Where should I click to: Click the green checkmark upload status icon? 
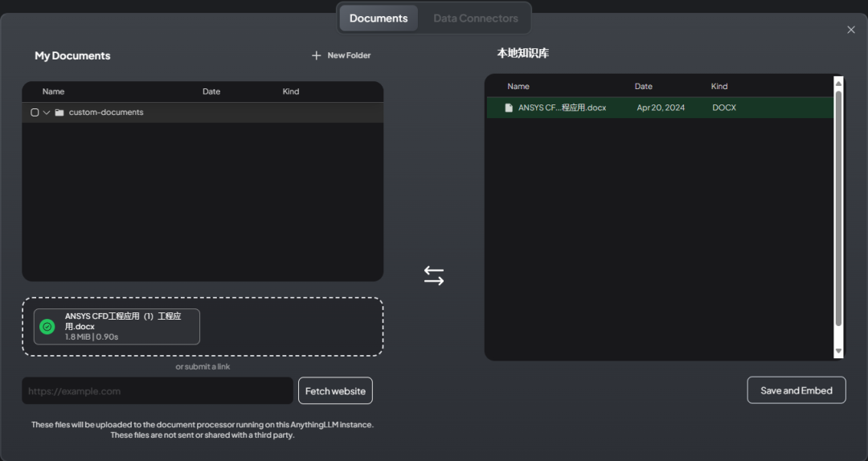pyautogui.click(x=47, y=327)
